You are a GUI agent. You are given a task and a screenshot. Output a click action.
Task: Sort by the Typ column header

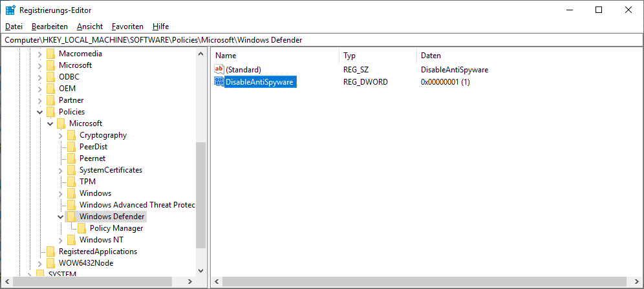click(x=378, y=56)
